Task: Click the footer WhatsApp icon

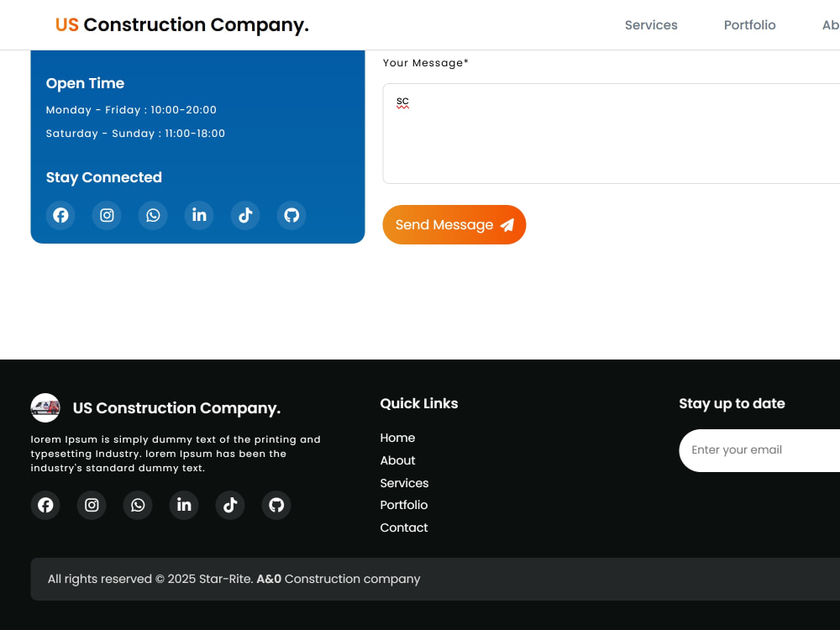Action: coord(138,505)
